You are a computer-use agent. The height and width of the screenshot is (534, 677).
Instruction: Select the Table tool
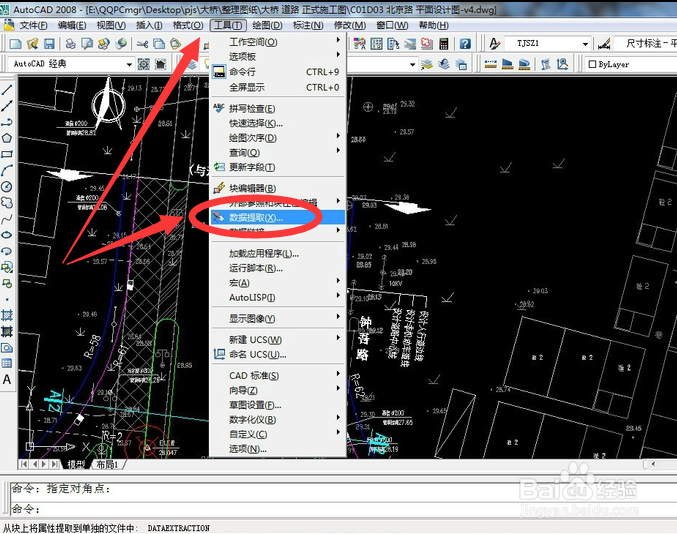coord(7,363)
